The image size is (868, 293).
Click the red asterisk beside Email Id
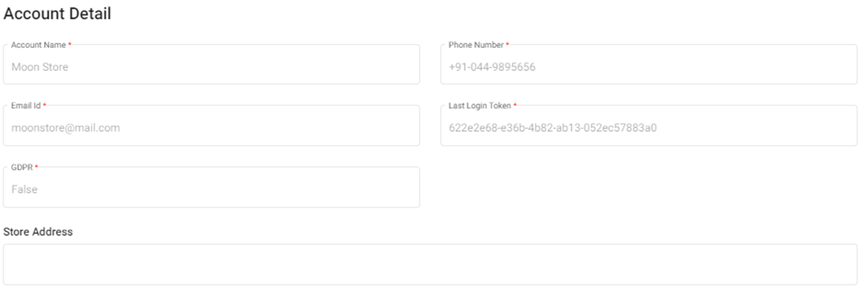coord(45,105)
